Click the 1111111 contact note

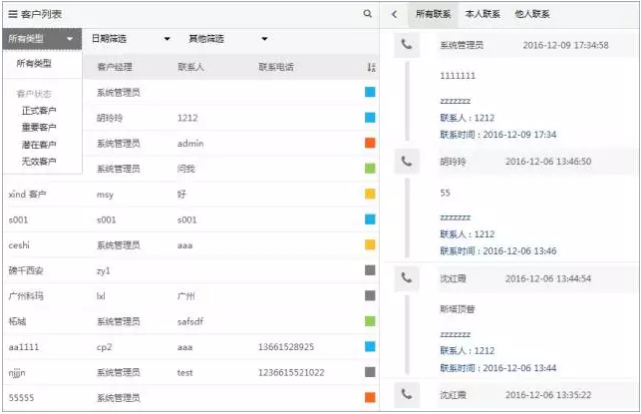coord(458,76)
